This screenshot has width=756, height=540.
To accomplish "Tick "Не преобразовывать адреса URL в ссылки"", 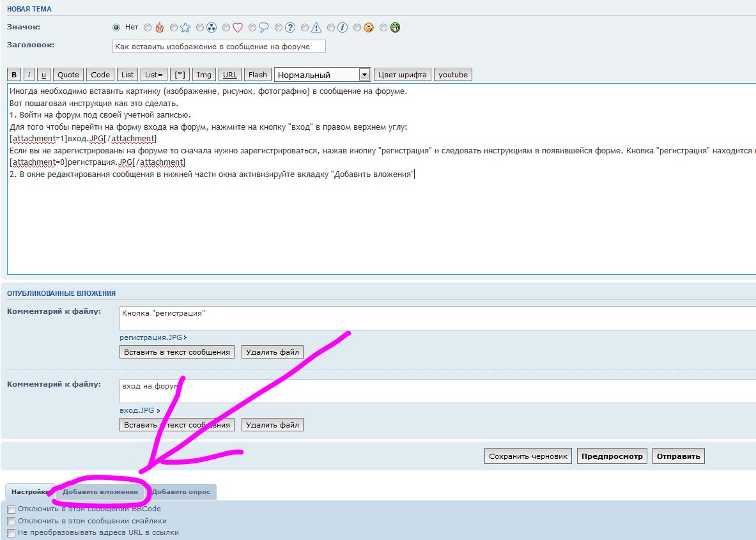I will (11, 532).
